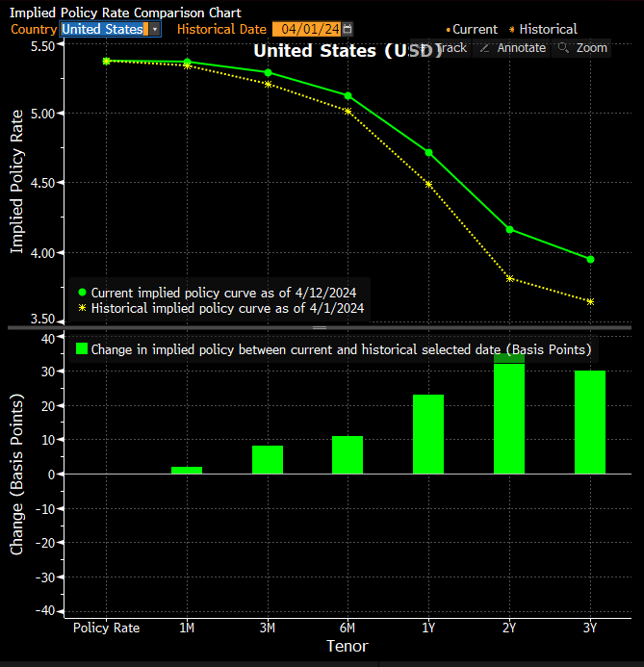The image size is (644, 667).
Task: Click historical yellow star point at 1Y
Action: 428,184
